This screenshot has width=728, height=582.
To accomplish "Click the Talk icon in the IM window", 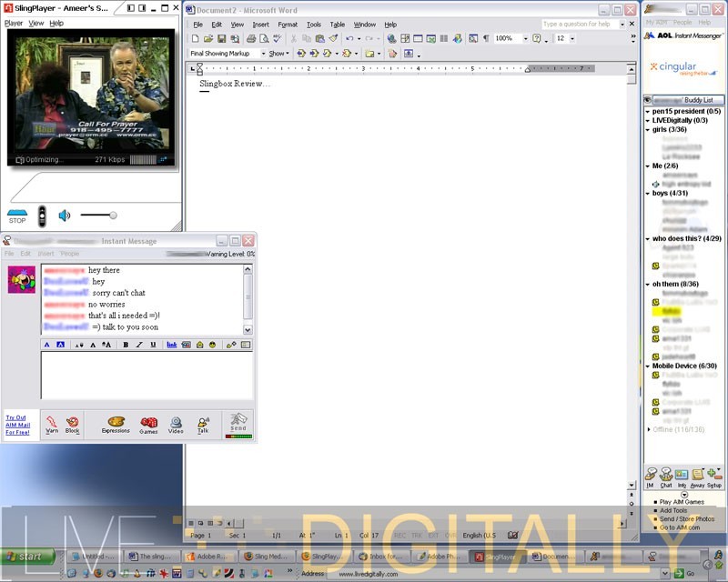I will point(203,424).
